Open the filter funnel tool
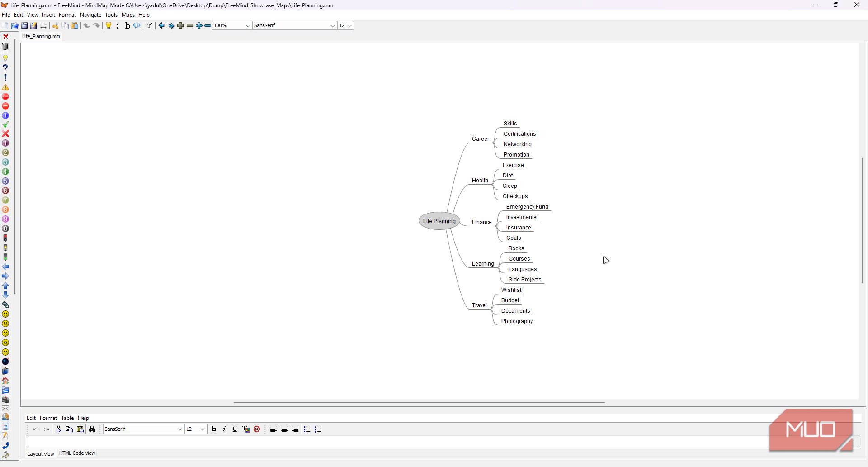Viewport: 868px width, 467px height. [149, 26]
